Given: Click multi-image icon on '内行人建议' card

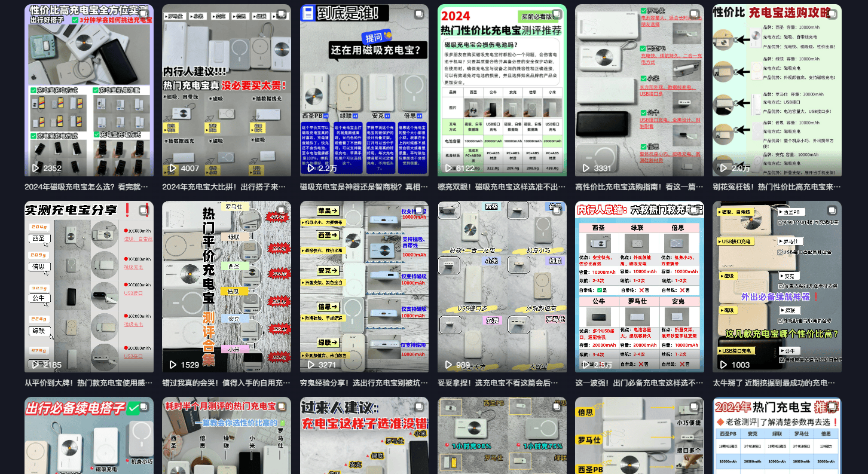Looking at the screenshot, I should tap(282, 14).
